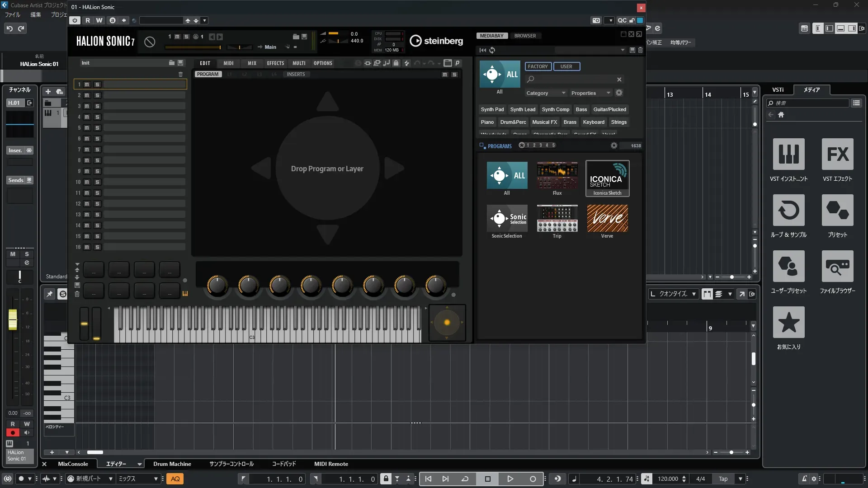The width and height of the screenshot is (868, 488).
Task: Switch to the BROWSER tab
Action: pos(525,36)
